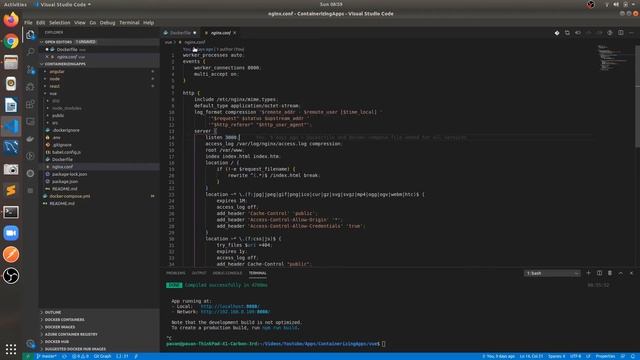Show Applications grid in dock
The height and width of the screenshot is (360, 640).
coord(11,349)
